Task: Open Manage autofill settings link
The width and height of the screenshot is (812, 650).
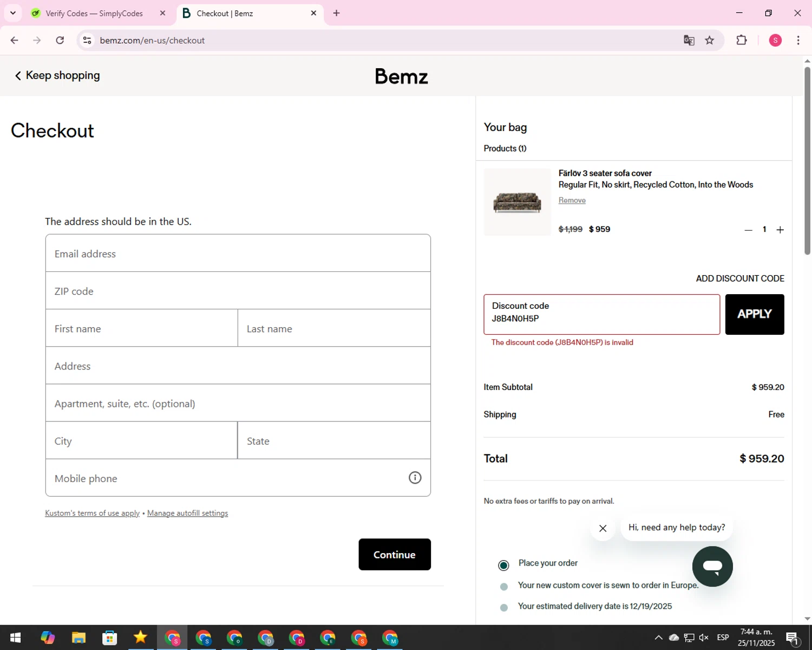Action: [187, 513]
